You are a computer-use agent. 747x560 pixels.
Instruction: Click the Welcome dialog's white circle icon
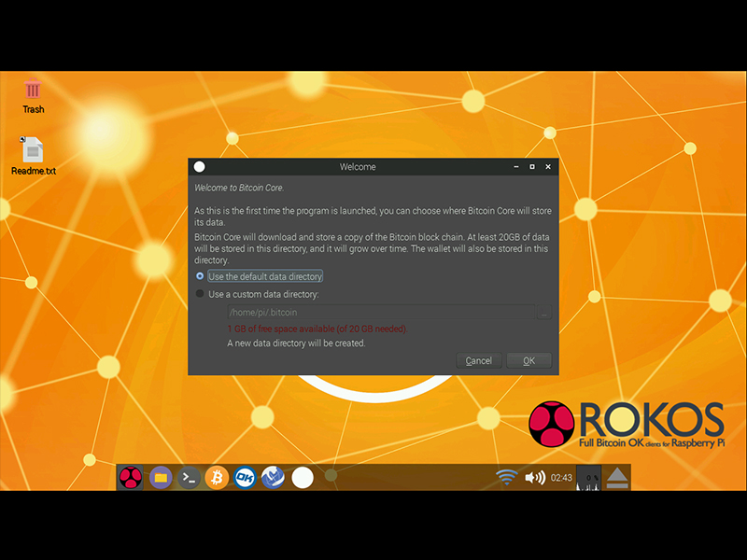point(199,167)
